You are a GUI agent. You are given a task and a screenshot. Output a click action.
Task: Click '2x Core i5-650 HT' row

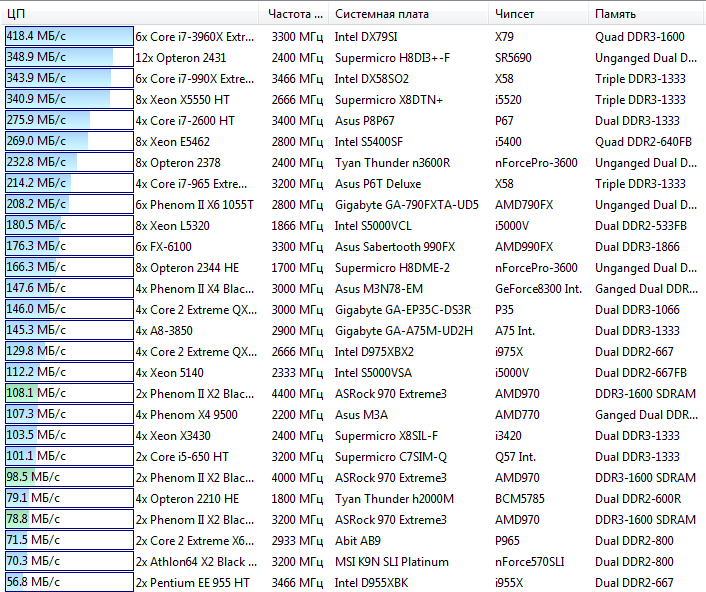(x=182, y=457)
